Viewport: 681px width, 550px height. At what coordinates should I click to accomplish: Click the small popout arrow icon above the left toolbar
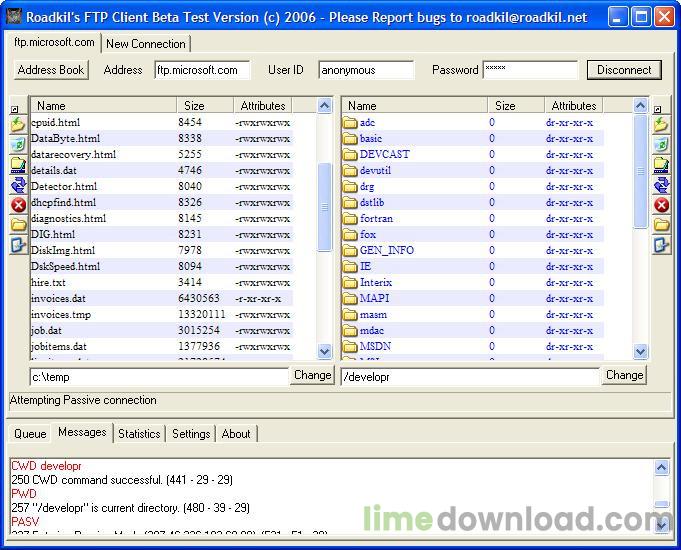tap(15, 109)
